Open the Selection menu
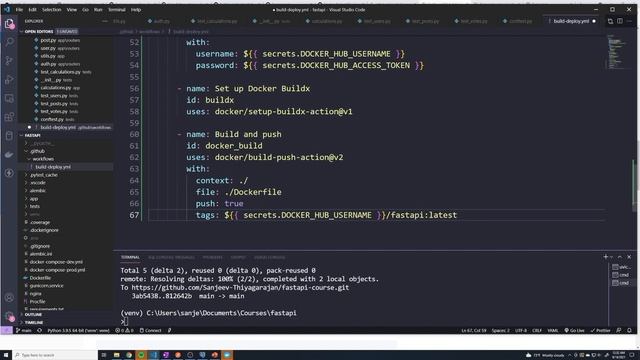Image resolution: width=640 pixels, height=360 pixels. (51, 9)
